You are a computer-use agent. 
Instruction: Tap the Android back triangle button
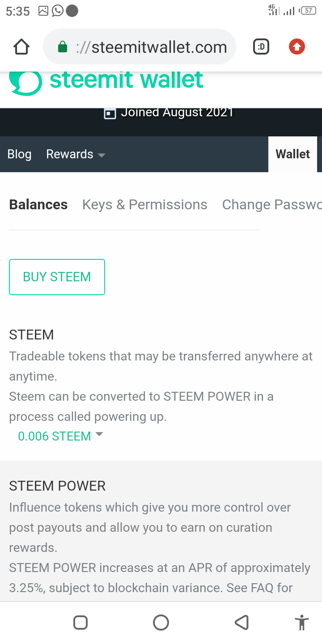click(241, 623)
